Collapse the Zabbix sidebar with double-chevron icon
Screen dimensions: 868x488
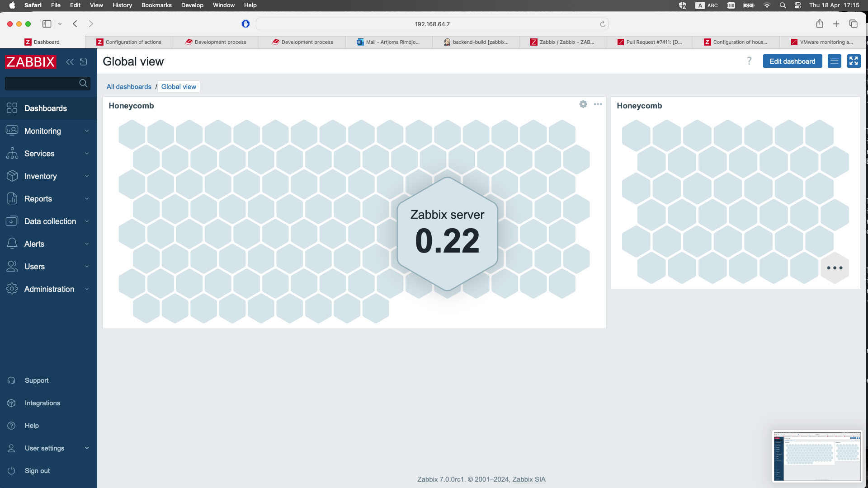tap(70, 62)
